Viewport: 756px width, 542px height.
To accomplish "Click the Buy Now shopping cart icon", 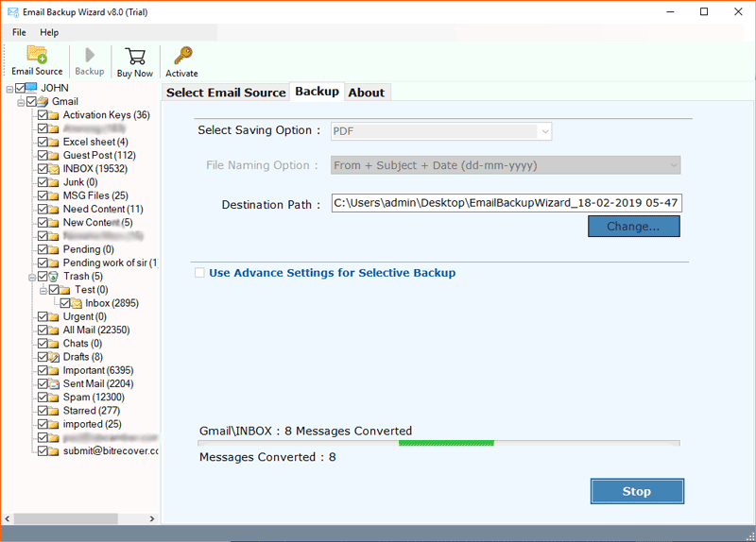I will pos(135,56).
